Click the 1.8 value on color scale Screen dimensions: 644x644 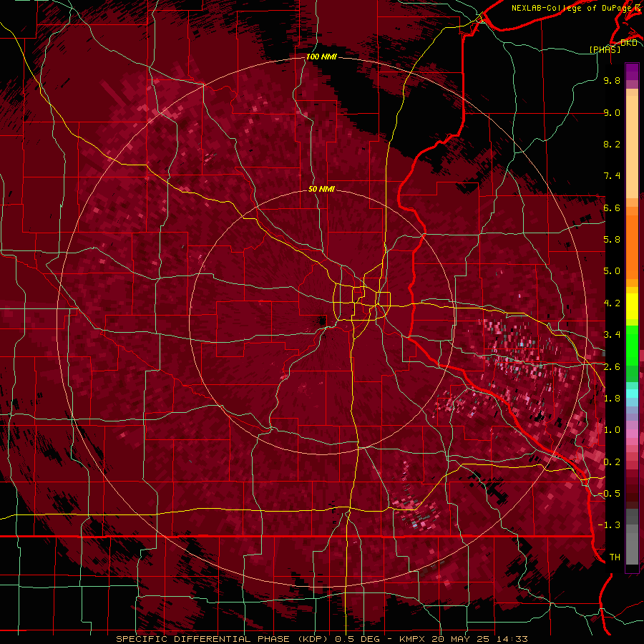(x=612, y=399)
